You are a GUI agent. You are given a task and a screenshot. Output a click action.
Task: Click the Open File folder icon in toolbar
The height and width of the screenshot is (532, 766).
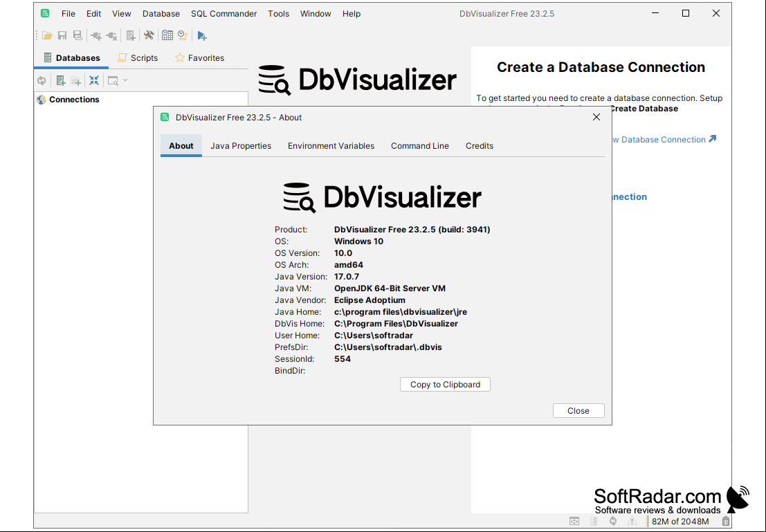[47, 35]
